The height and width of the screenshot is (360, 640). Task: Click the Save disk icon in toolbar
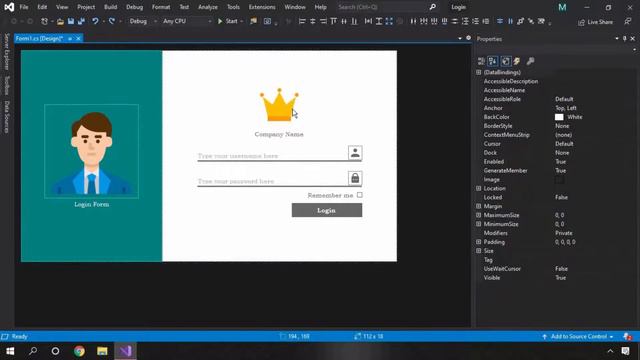tap(71, 21)
